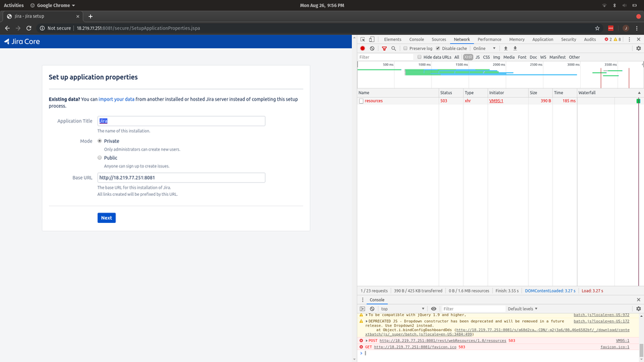The image size is (644, 362).
Task: Expand the POST resources 503 error
Action: pos(367,341)
